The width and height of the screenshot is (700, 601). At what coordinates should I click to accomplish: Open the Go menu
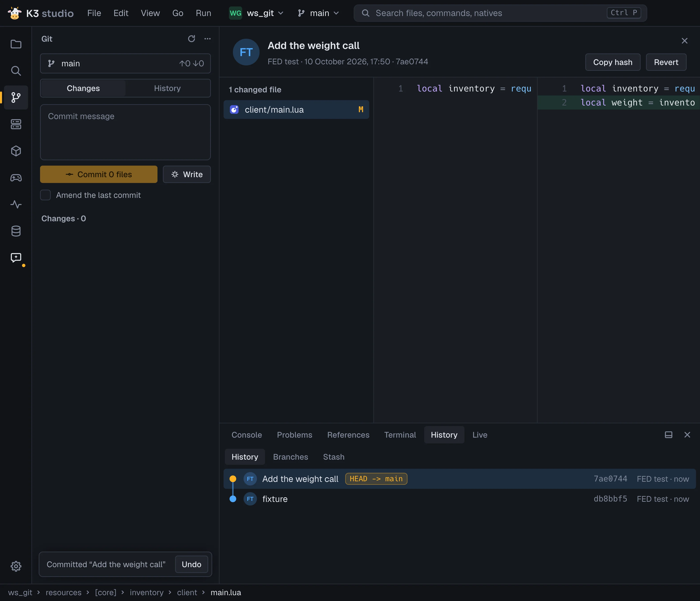[x=178, y=13]
